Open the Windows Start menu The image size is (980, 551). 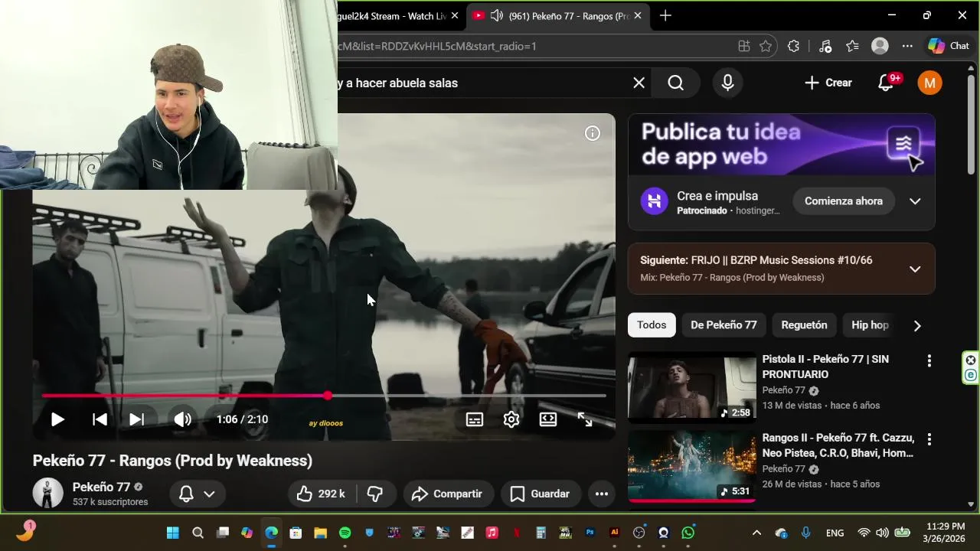173,533
